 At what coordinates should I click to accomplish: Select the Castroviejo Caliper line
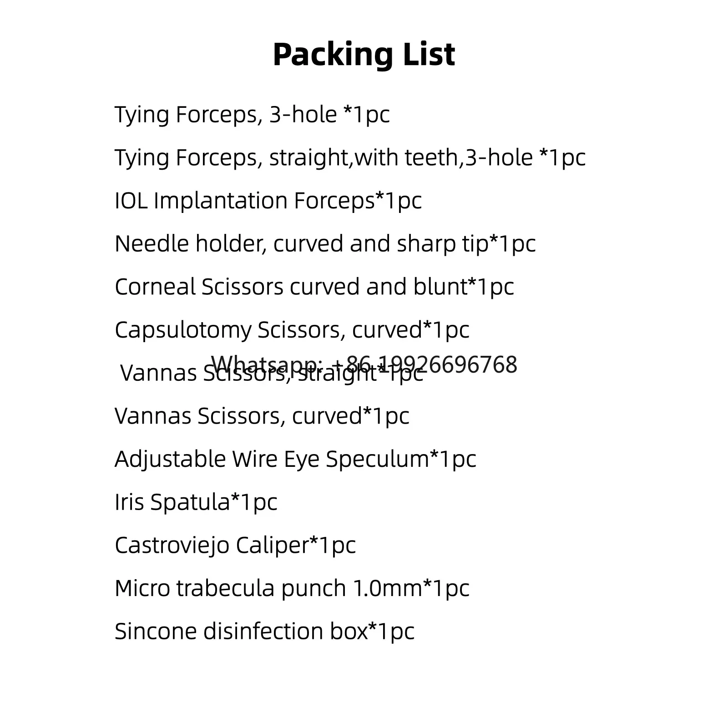pos(235,545)
